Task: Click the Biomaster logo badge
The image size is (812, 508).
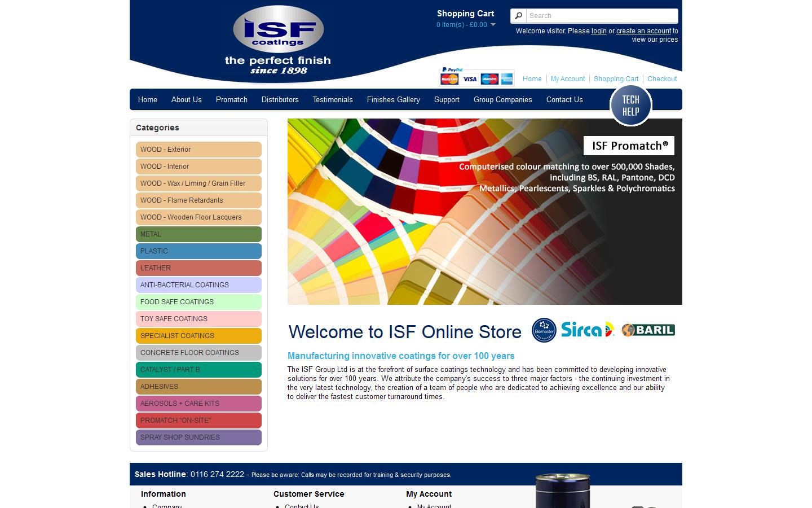Action: pyautogui.click(x=544, y=330)
